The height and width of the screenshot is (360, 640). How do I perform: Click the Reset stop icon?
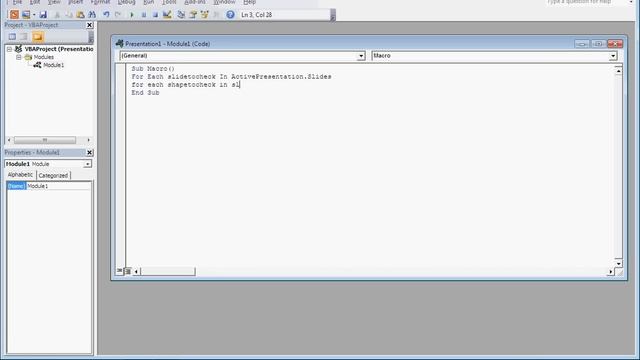155,15
